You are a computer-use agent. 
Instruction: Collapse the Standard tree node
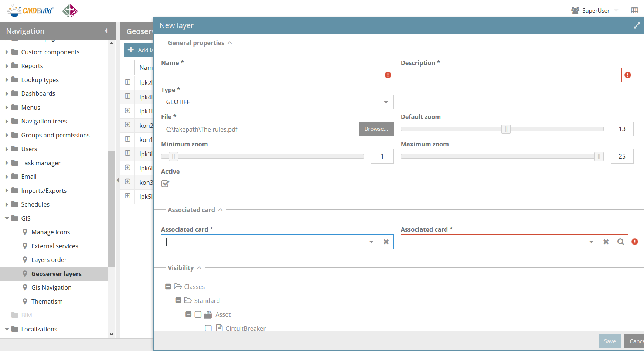coord(178,300)
